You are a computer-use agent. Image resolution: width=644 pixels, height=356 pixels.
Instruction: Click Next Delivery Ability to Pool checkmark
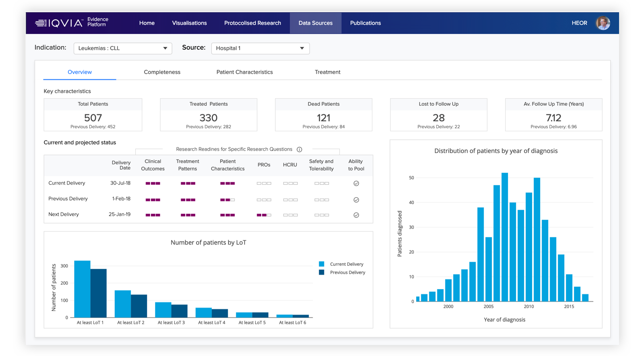356,215
